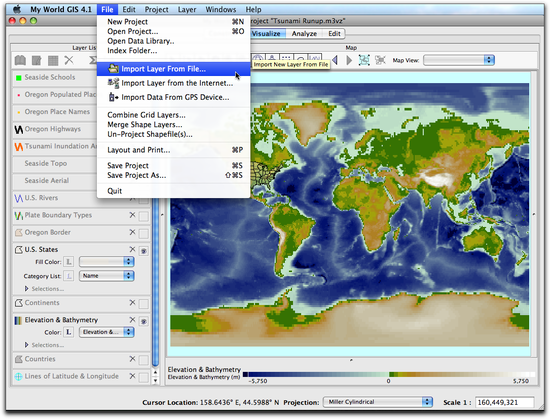Open the Category List Name dropdown
550x419 pixels.
click(107, 276)
